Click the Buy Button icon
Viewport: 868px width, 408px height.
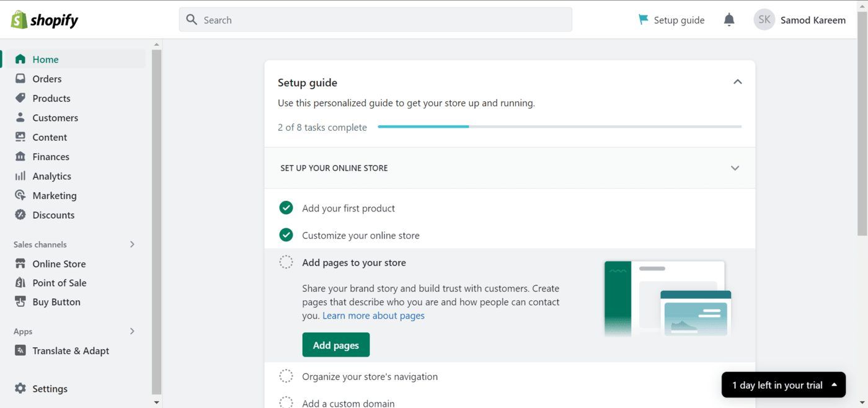pos(20,302)
